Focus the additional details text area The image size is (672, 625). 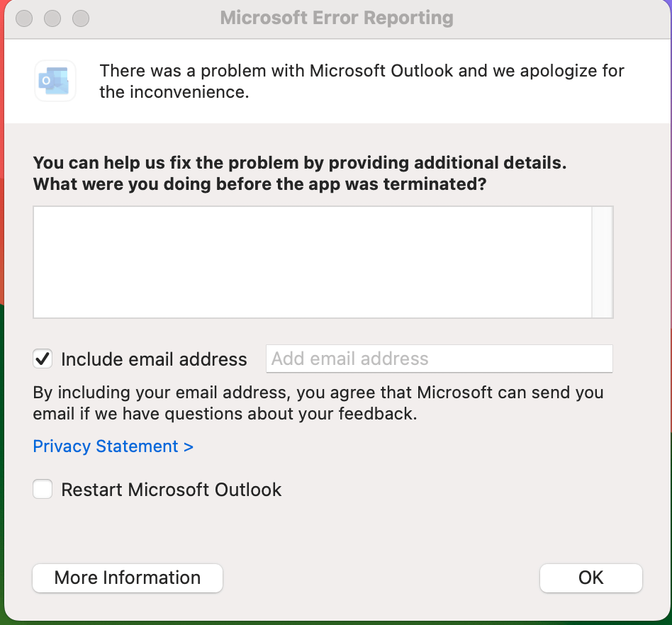(x=313, y=262)
